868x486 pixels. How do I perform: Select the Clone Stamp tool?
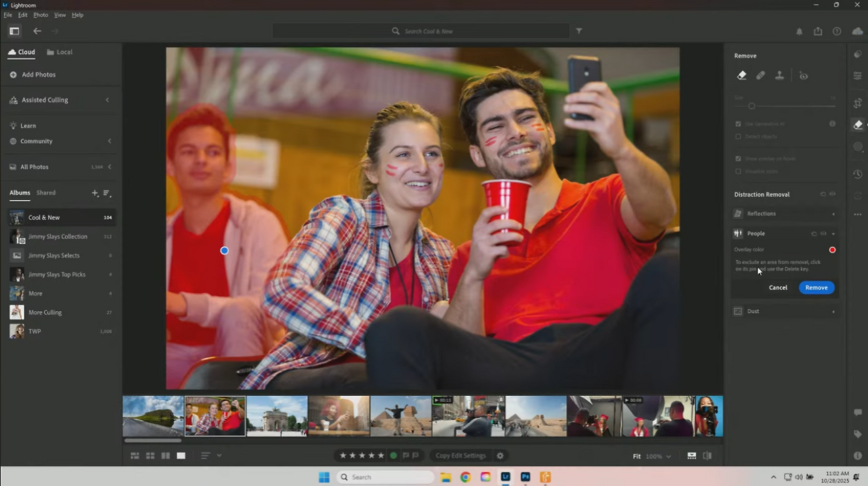click(779, 76)
